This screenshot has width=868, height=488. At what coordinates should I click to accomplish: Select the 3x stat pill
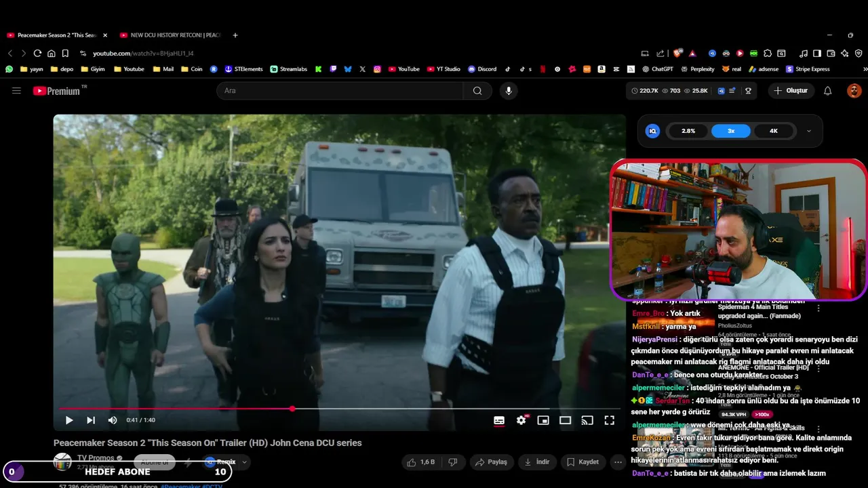coord(731,131)
